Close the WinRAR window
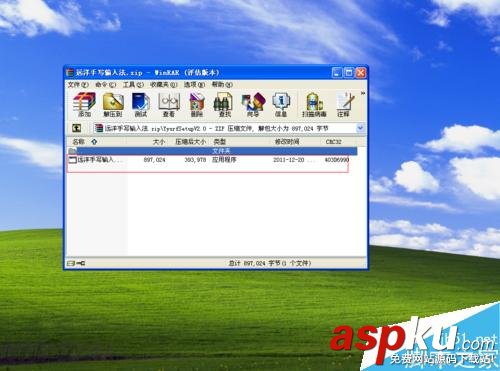 coord(361,73)
